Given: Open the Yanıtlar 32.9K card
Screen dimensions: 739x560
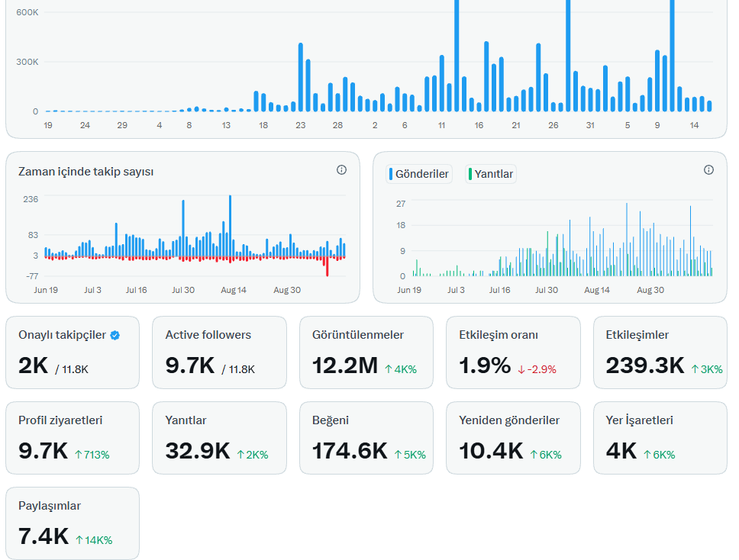Looking at the screenshot, I should pyautogui.click(x=219, y=438).
